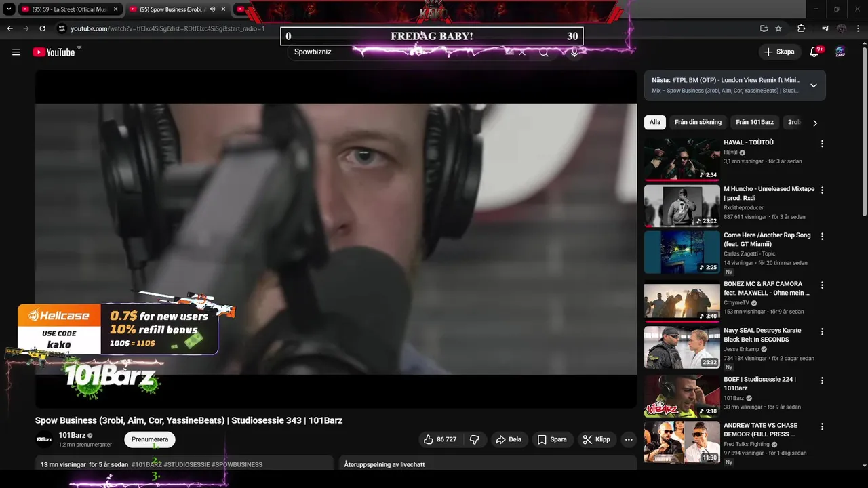This screenshot has height=488, width=868.
Task: Mute audio on Spow Business tab
Action: pos(212,9)
